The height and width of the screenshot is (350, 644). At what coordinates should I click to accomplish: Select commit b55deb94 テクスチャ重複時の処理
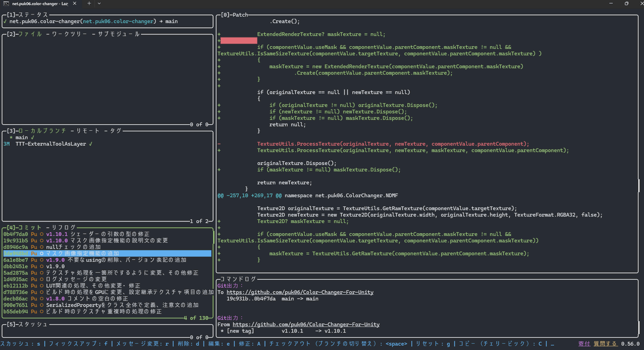pyautogui.click(x=107, y=311)
